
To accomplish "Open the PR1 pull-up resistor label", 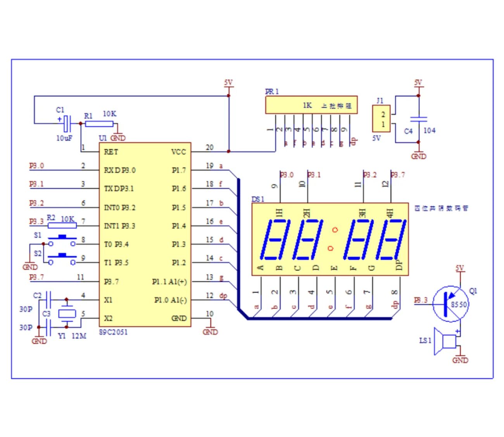I will click(334, 105).
